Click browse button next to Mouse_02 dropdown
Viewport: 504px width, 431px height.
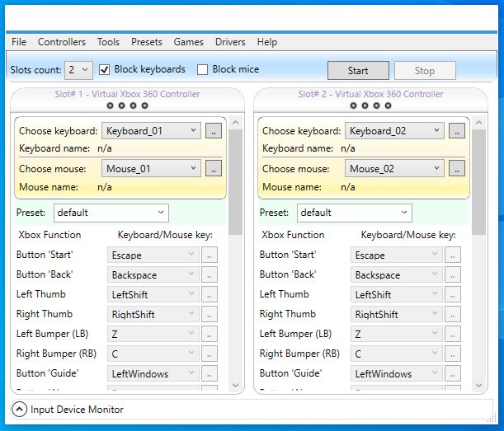(457, 169)
